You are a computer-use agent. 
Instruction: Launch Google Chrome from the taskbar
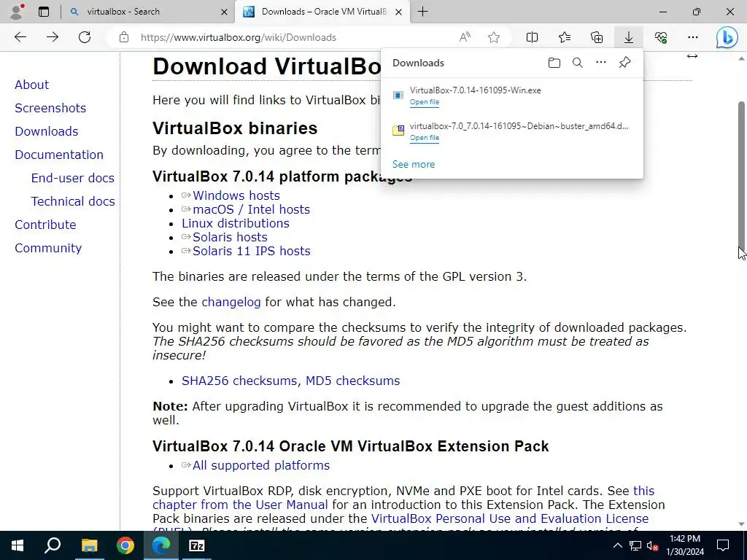(125, 545)
